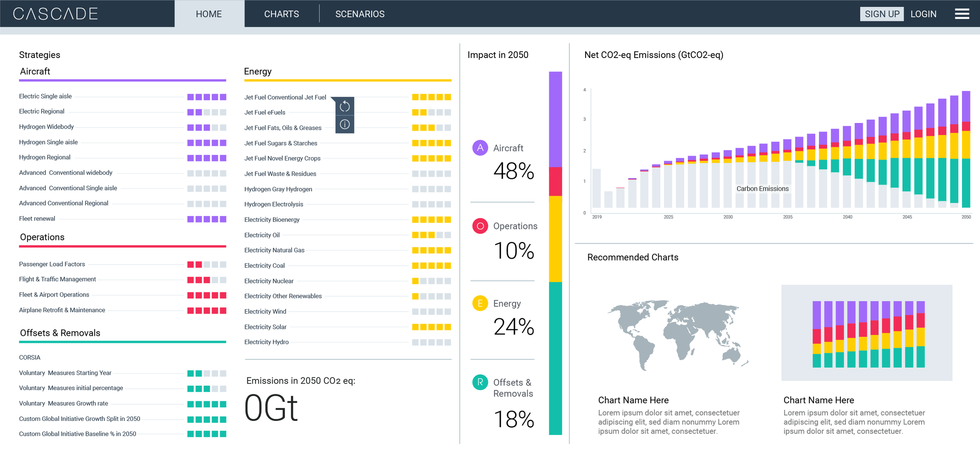Click the red Operations 'O' circle icon
980x455 pixels.
(x=480, y=226)
